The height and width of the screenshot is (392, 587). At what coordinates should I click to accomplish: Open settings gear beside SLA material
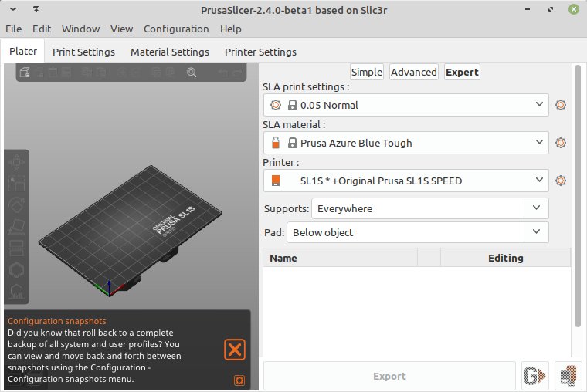pos(561,143)
